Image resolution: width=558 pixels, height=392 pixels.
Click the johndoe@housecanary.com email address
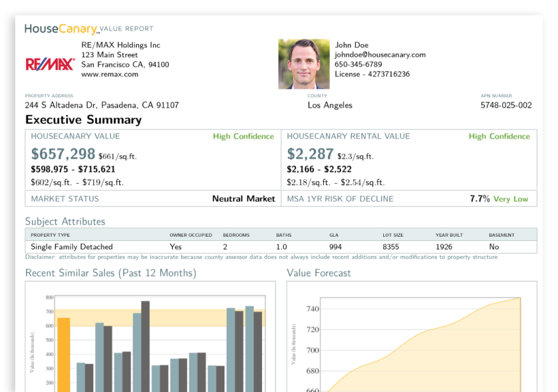[380, 55]
